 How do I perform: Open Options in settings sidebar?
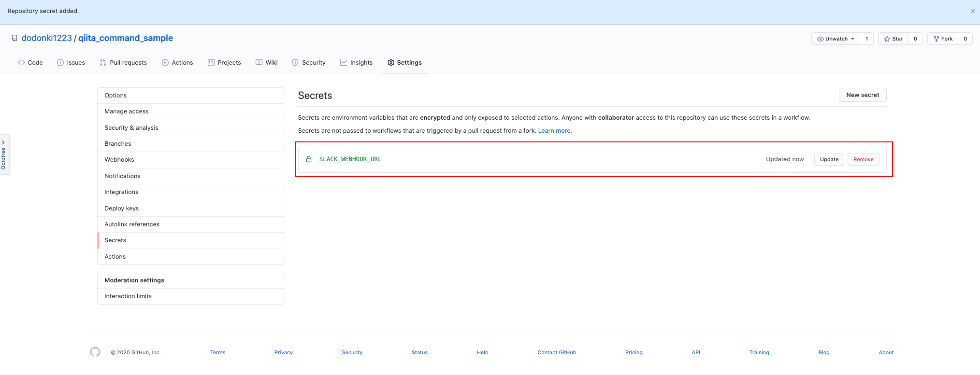pyautogui.click(x=190, y=96)
